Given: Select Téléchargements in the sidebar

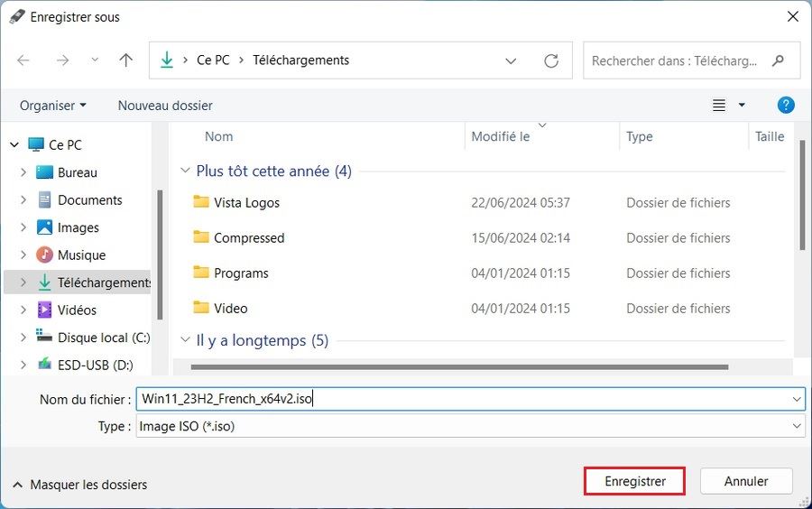Looking at the screenshot, I should click(x=78, y=282).
